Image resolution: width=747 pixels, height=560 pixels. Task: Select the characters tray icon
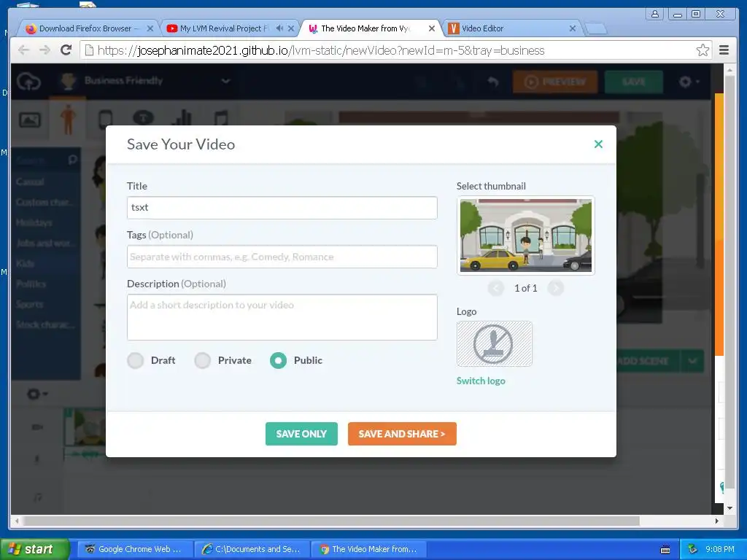coord(68,119)
